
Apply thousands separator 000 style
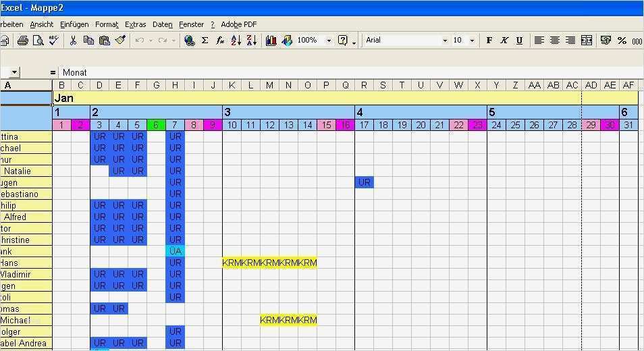coord(637,40)
